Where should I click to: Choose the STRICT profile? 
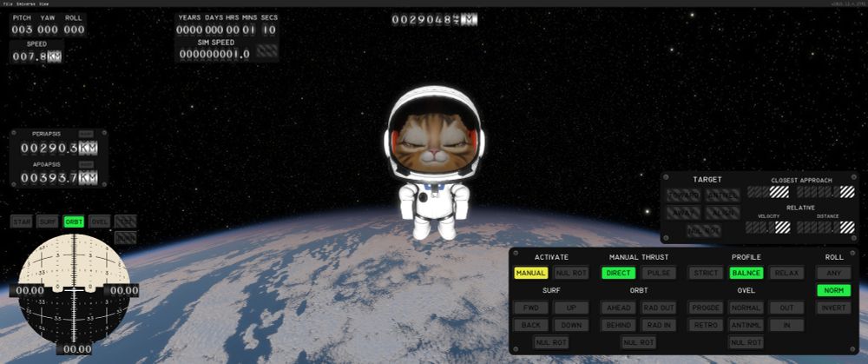pos(706,273)
